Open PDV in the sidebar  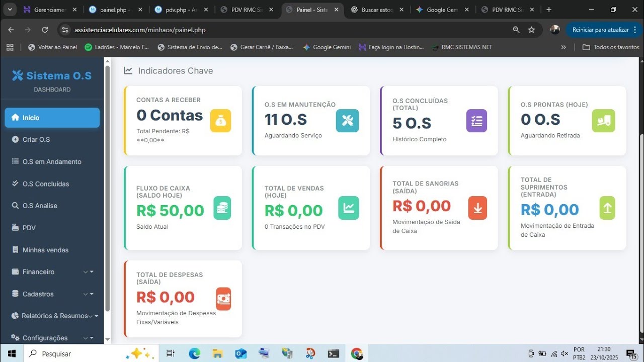pyautogui.click(x=52, y=228)
